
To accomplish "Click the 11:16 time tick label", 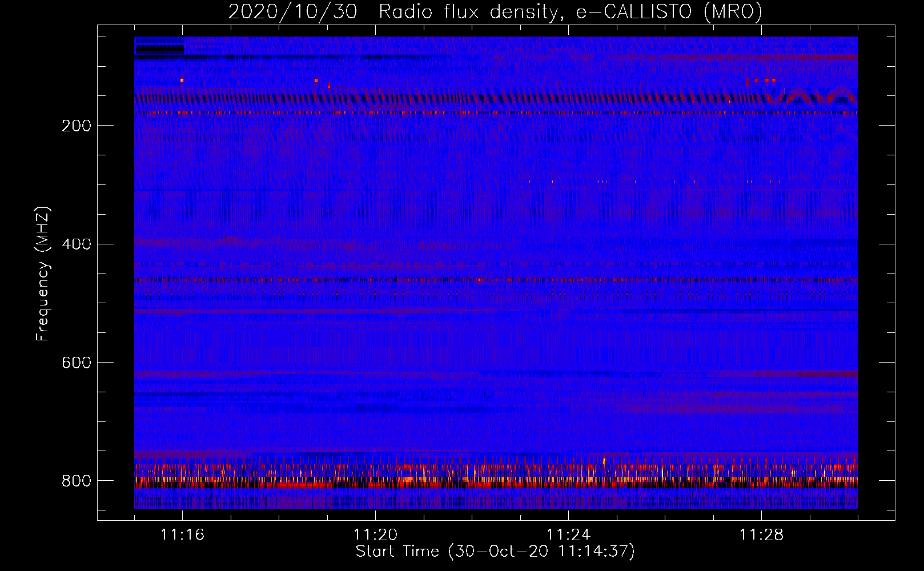I will pos(182,534).
